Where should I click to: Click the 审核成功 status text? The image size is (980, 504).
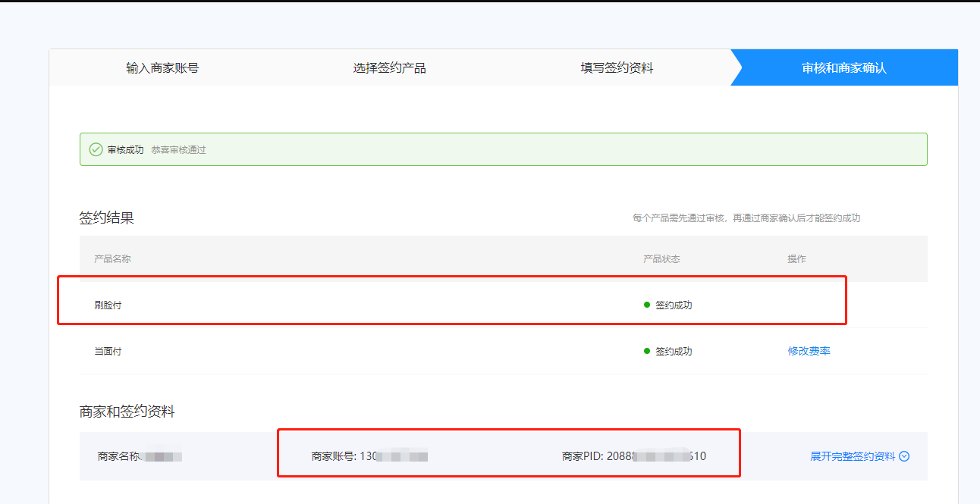pos(125,150)
